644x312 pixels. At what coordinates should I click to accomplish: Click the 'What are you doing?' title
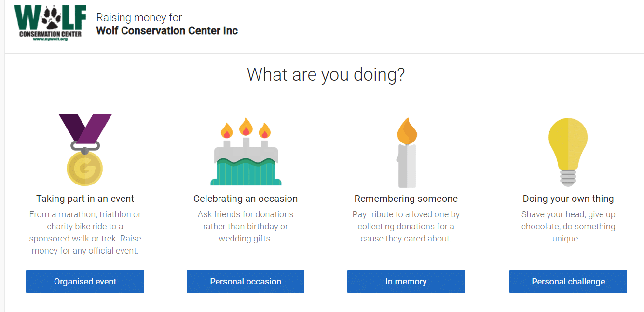pos(326,75)
